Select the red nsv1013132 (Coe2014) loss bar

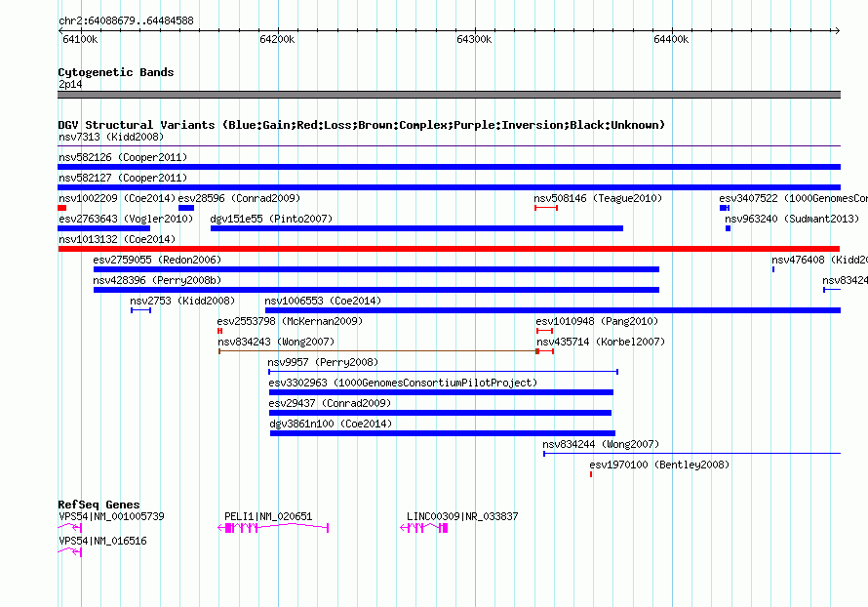tap(449, 249)
